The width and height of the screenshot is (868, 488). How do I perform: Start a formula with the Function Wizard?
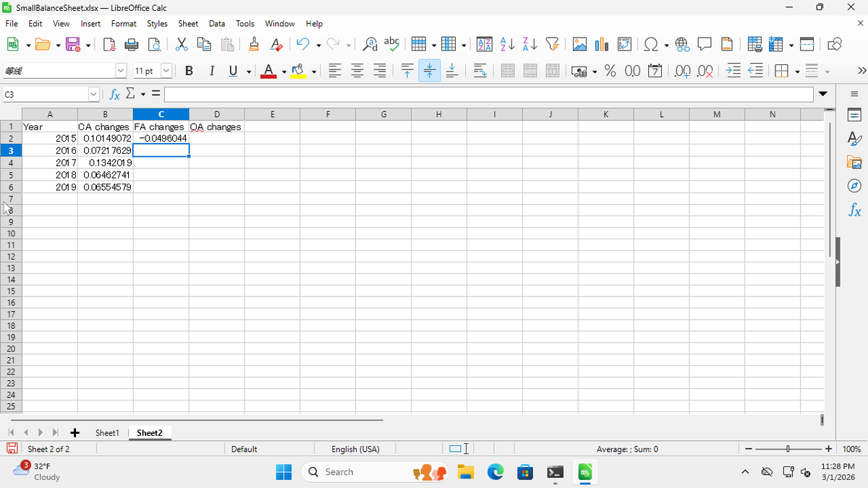114,93
